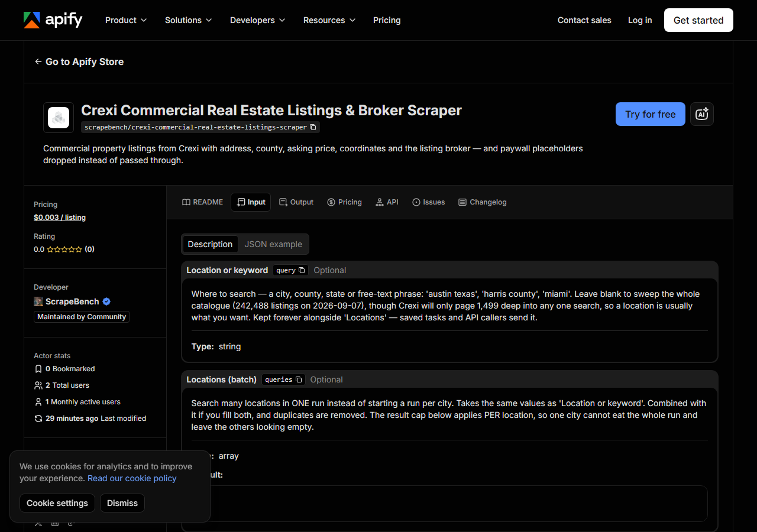Go back to Apify Store
Image resolution: width=757 pixels, height=532 pixels.
(79, 61)
